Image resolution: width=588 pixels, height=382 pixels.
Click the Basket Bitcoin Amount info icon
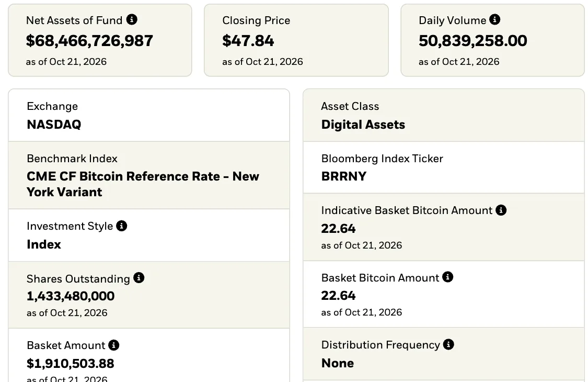tap(448, 277)
